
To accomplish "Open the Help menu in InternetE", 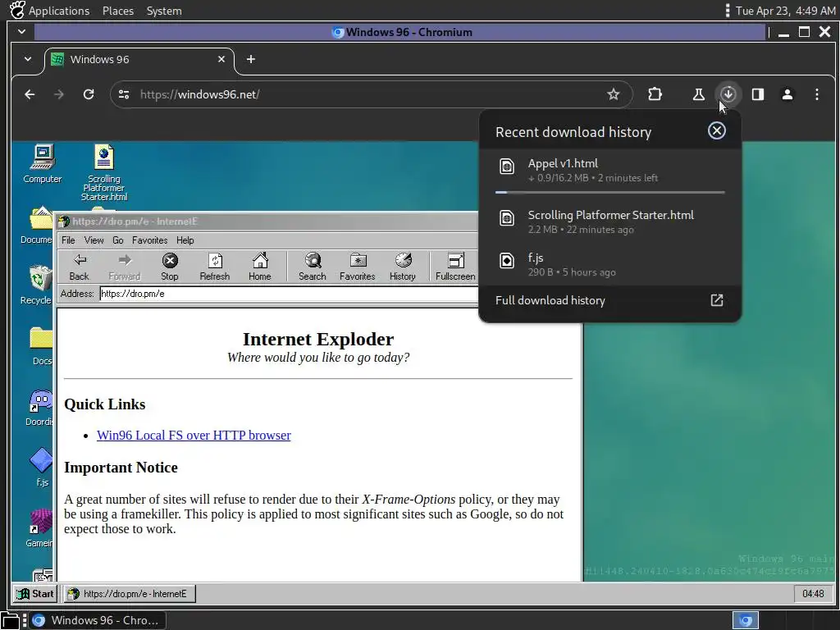I will (x=185, y=240).
